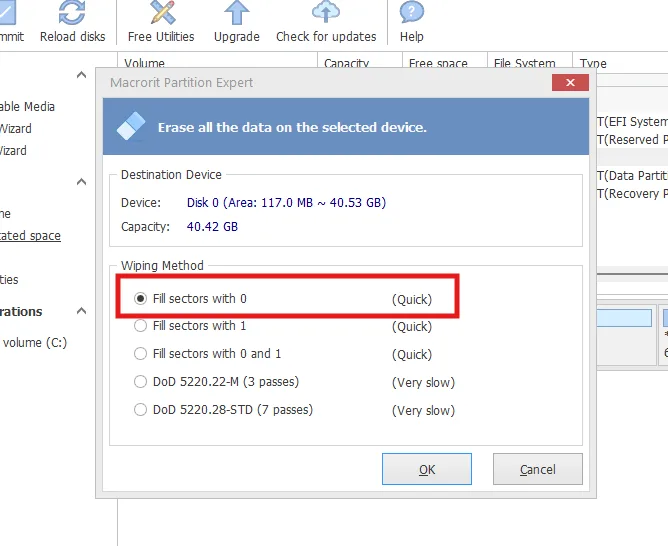Viewport: 668px width, 546px height.
Task: Click the 'able Media' sidebar item
Action: pos(27,106)
